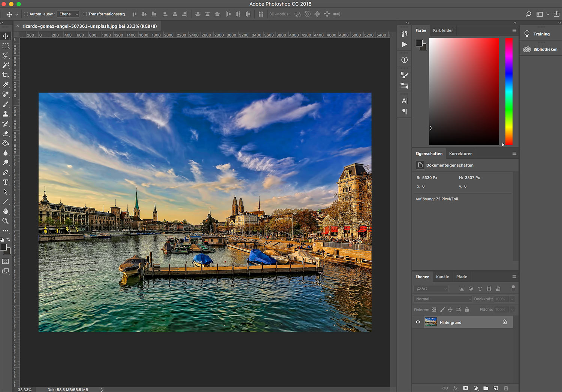562x392 pixels.
Task: Switch to the Kanäle tab
Action: point(442,277)
